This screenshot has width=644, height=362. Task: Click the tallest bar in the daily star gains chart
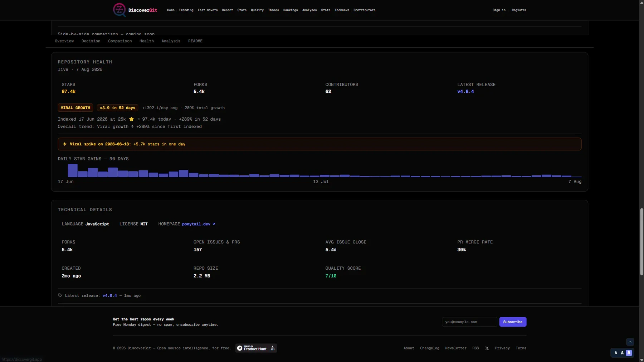tap(73, 170)
